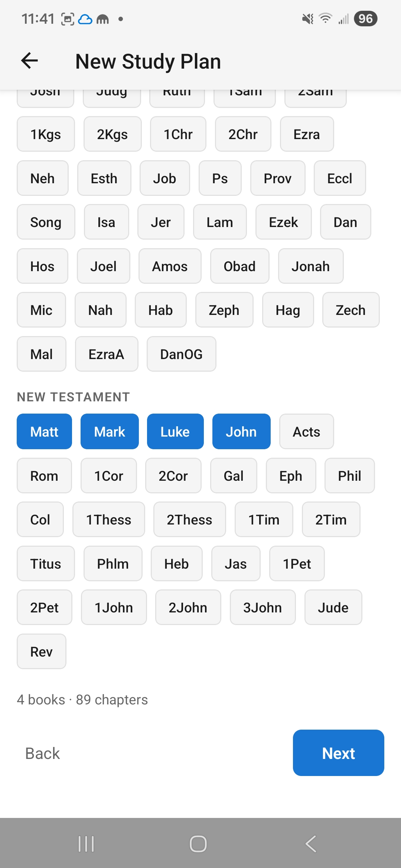Screen dimensions: 401x868
Task: Select the Ps chip for Psalms
Action: point(220,178)
